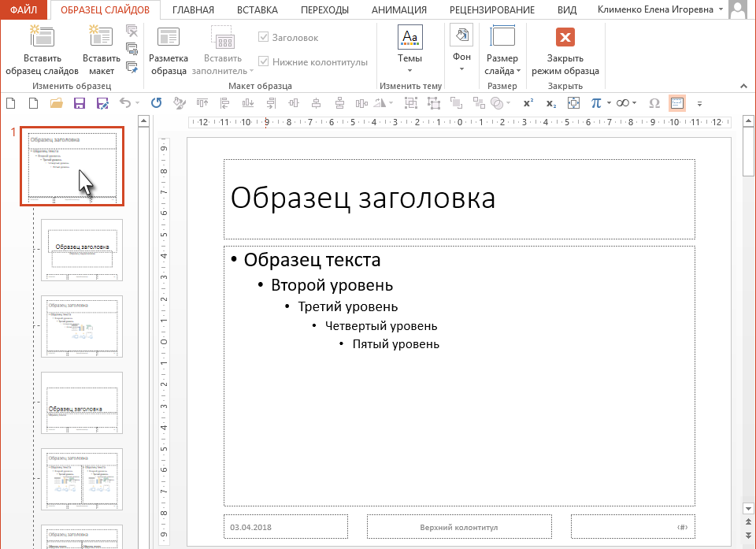Image resolution: width=756 pixels, height=549 pixels.
Task: Click the Save As icon with pencil
Action: point(102,102)
